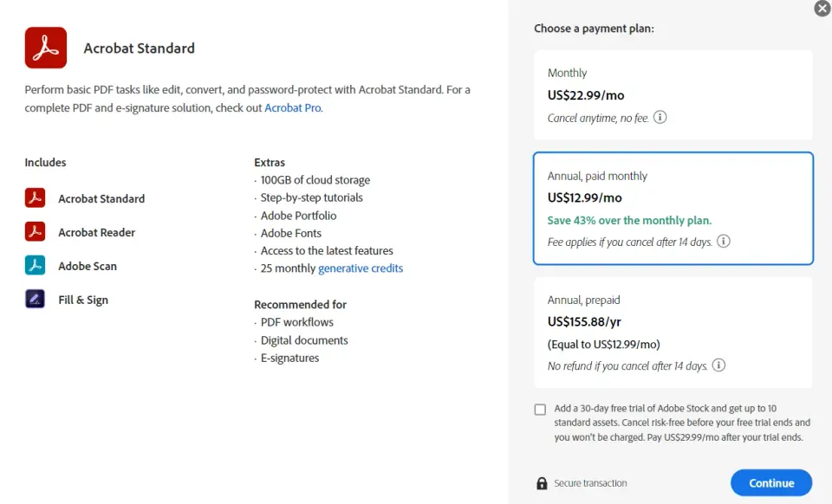Open the info tooltip beside Cancel anytime, no fee
Screen dimensions: 832x504
tap(660, 117)
